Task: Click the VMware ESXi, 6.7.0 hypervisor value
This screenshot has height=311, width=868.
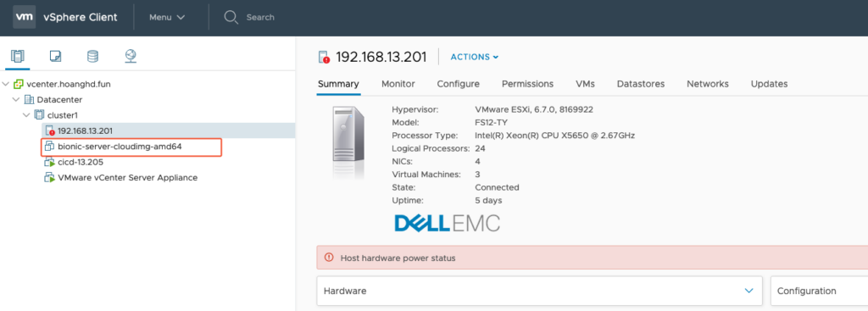Action: coord(534,109)
